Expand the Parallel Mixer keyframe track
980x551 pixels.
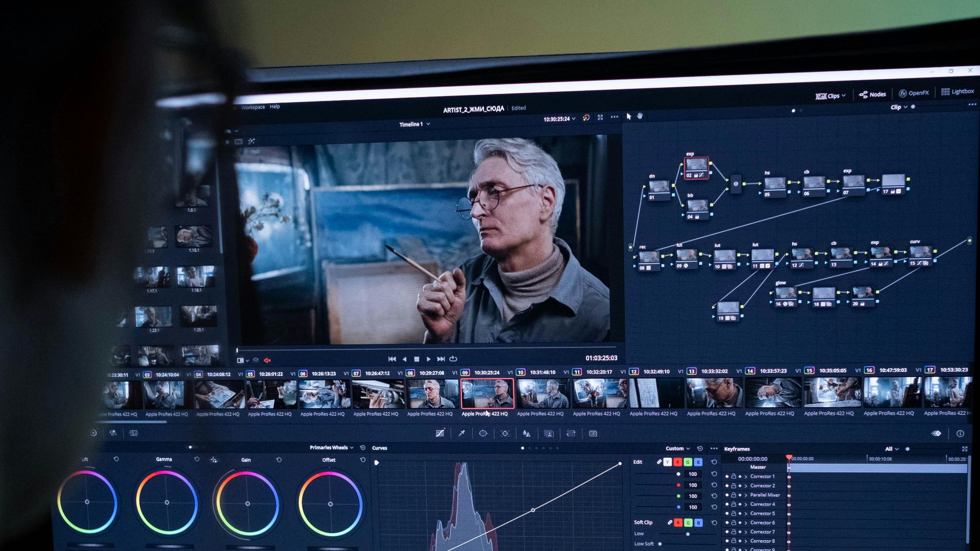click(746, 495)
